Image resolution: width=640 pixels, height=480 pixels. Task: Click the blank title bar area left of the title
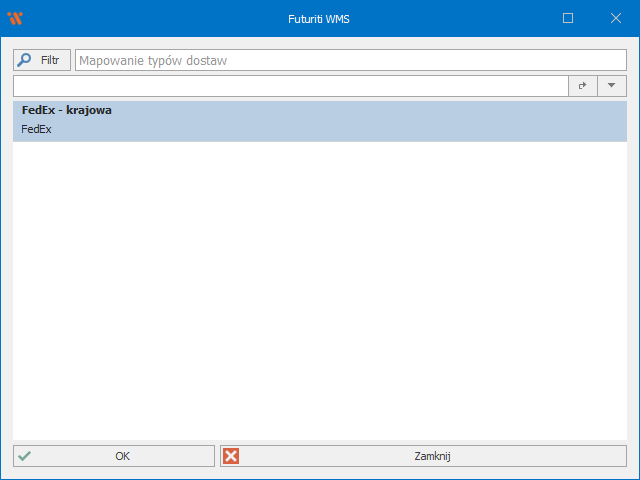pyautogui.click(x=150, y=18)
